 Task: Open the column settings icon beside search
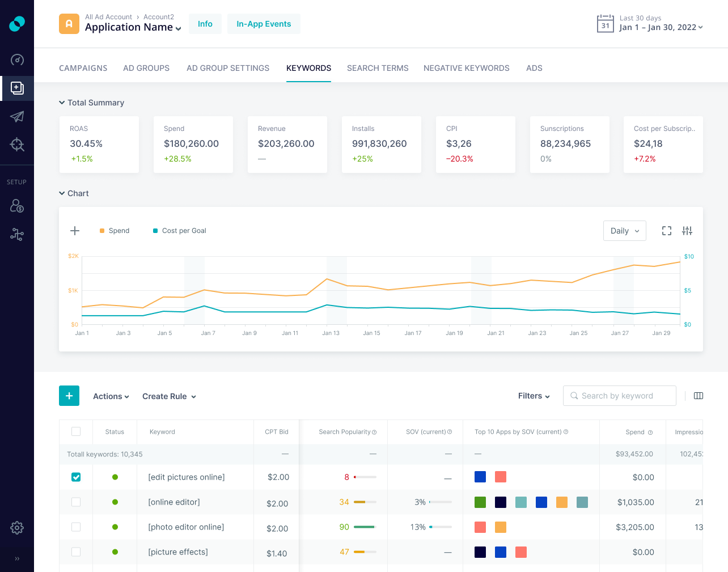[x=699, y=396]
